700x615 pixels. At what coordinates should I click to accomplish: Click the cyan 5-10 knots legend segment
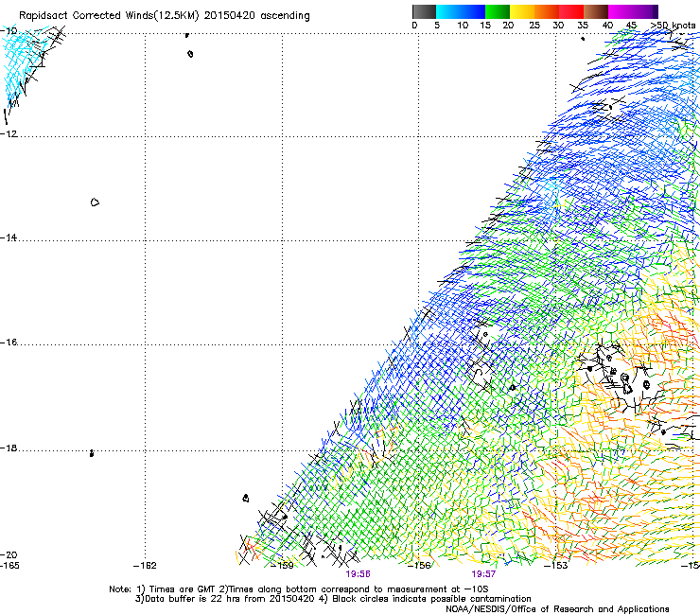click(x=448, y=11)
